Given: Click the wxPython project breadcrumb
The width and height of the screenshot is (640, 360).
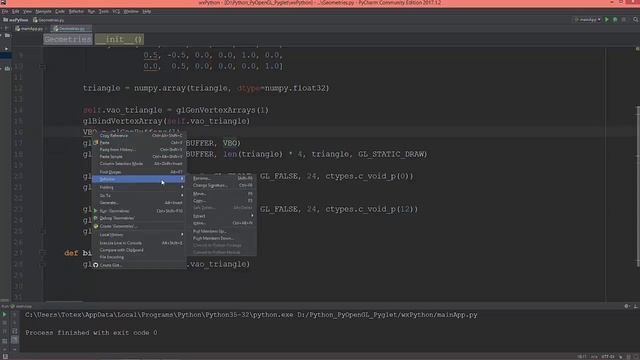Looking at the screenshot, I should click(16, 20).
